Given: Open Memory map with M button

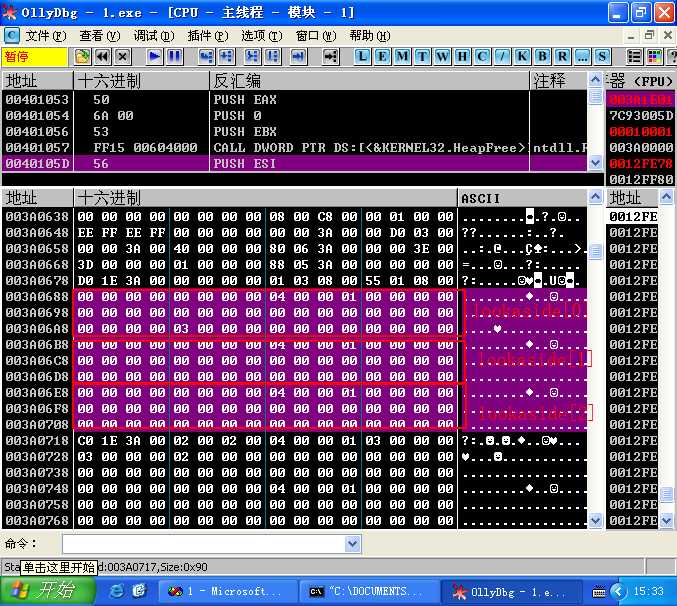Looking at the screenshot, I should click(x=402, y=57).
